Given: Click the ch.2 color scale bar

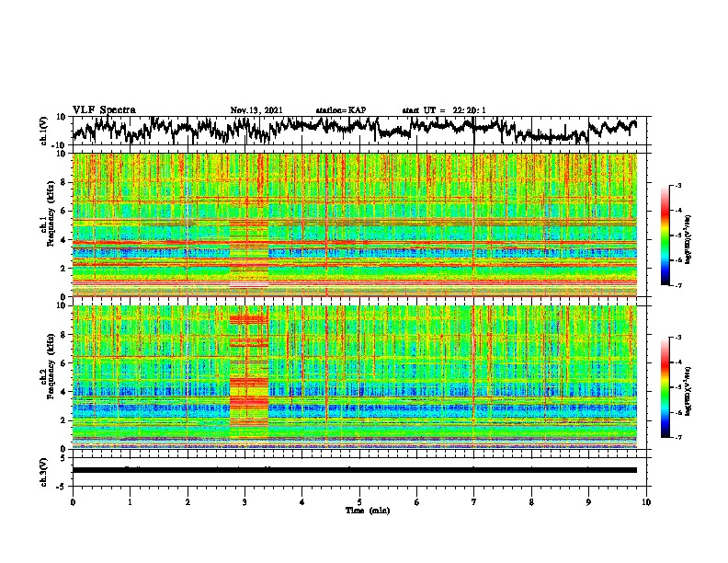Looking at the screenshot, I should tap(665, 387).
